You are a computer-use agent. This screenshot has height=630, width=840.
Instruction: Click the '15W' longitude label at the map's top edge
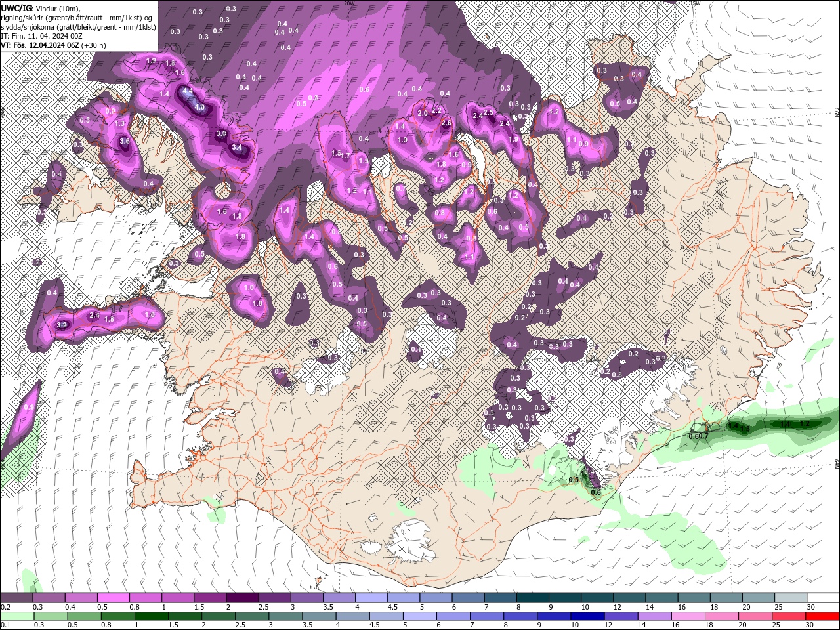(x=696, y=3)
